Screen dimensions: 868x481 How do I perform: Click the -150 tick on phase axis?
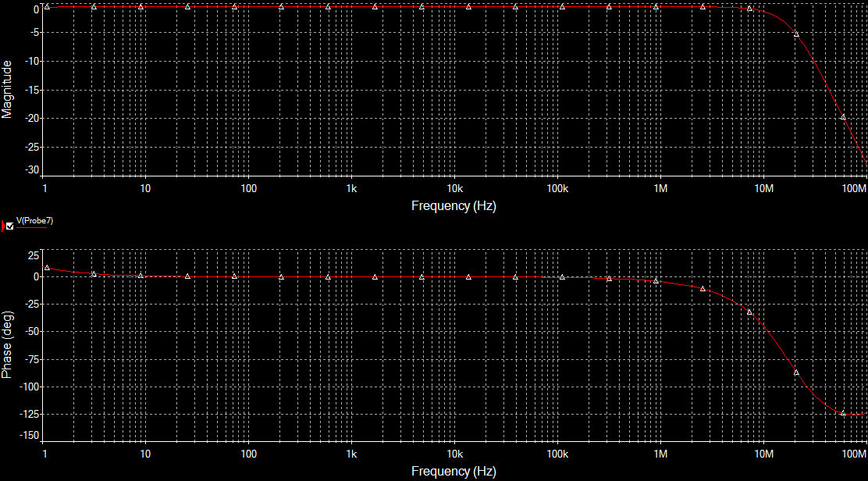pyautogui.click(x=29, y=435)
